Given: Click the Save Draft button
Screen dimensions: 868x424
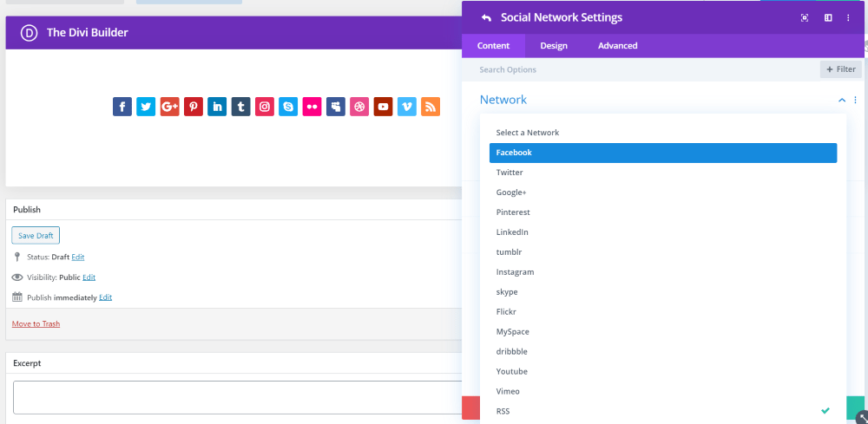Looking at the screenshot, I should [36, 236].
